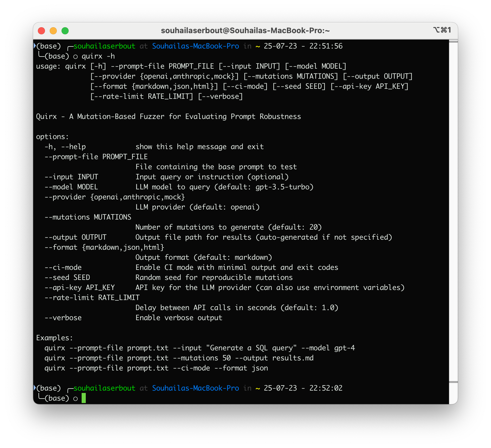Click the green cursor block at the prompt
491x448 pixels.
pyautogui.click(x=84, y=398)
